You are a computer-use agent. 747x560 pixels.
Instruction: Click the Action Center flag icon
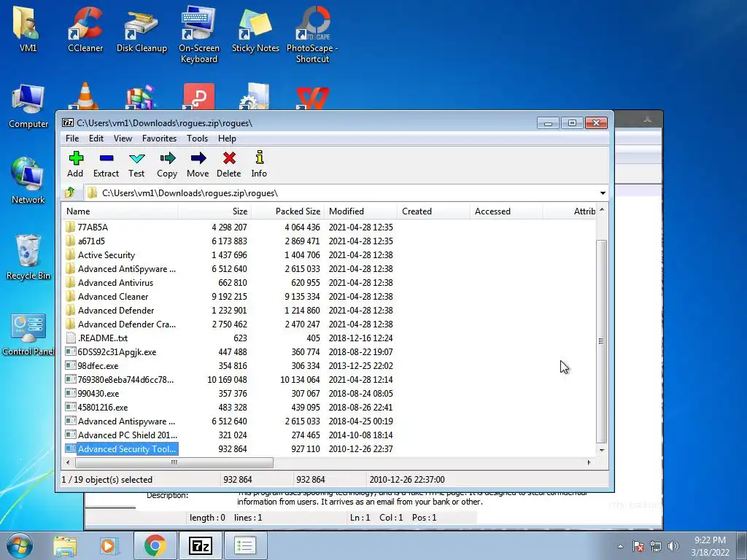(x=638, y=546)
